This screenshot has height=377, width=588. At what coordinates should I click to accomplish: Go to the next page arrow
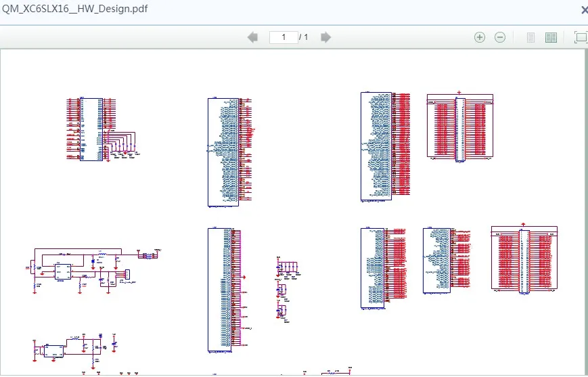pyautogui.click(x=326, y=37)
